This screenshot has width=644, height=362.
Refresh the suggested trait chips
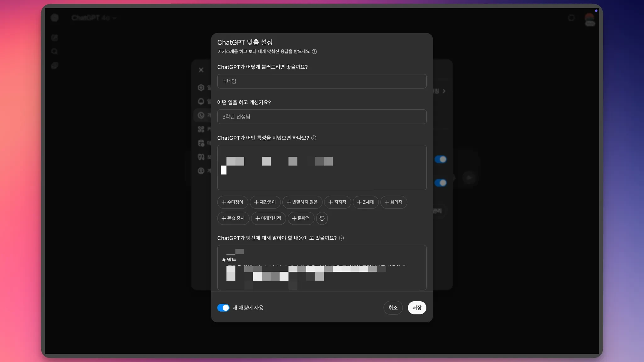pos(322,218)
